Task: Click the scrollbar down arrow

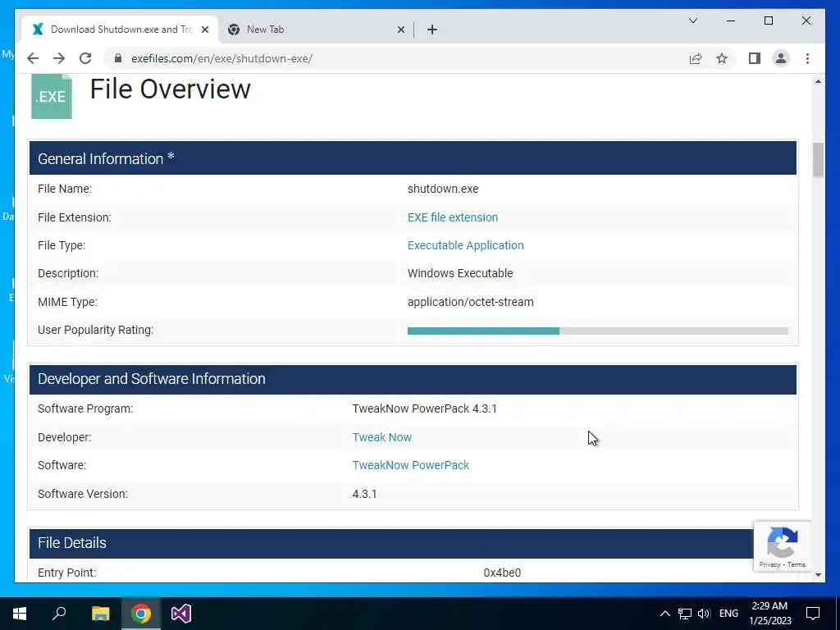Action: pos(818,575)
